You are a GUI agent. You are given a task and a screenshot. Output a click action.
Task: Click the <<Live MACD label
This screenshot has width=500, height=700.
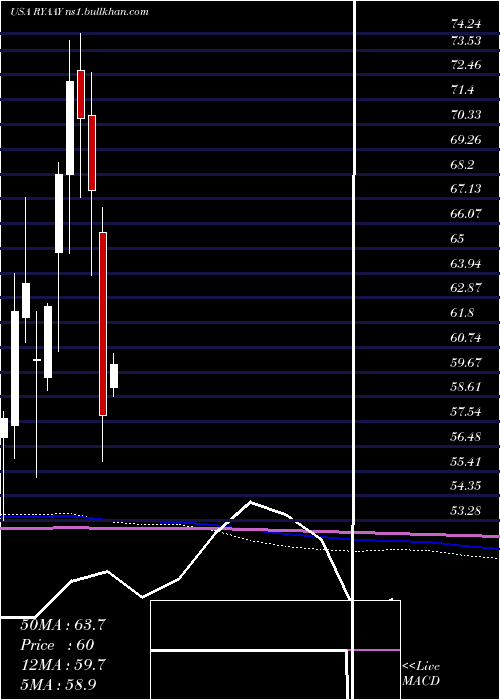click(x=421, y=674)
